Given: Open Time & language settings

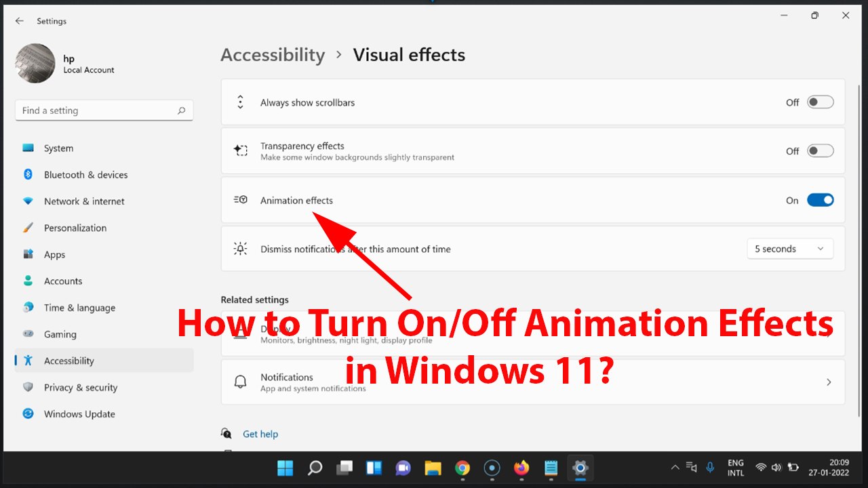Looking at the screenshot, I should [104, 308].
